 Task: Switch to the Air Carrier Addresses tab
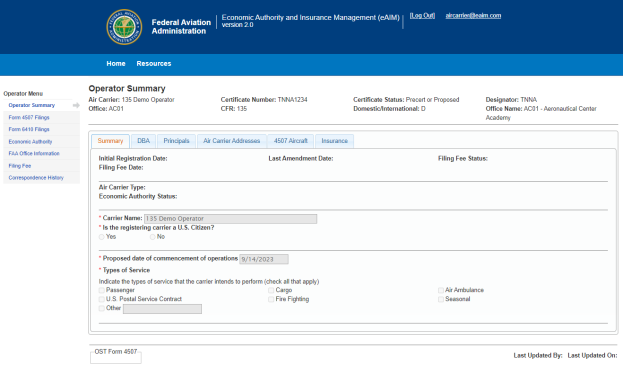pyautogui.click(x=232, y=141)
